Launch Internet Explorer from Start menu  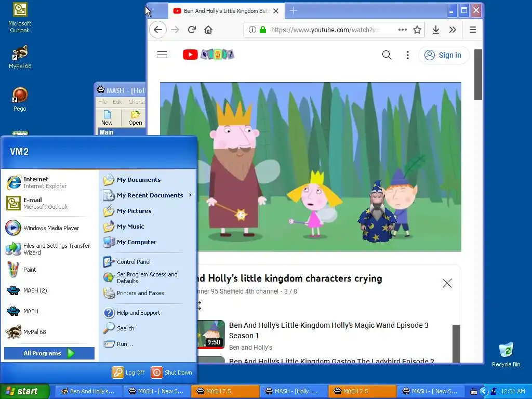click(x=49, y=182)
